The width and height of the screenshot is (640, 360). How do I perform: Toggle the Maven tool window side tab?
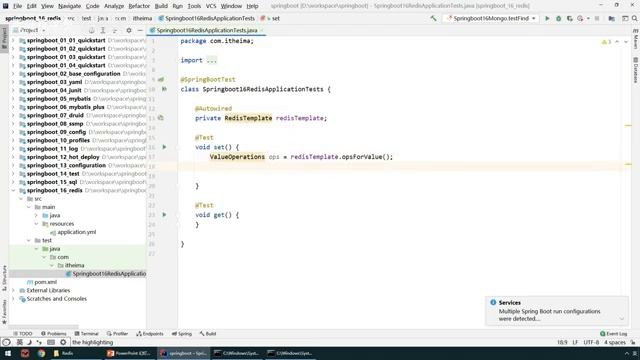(x=636, y=39)
